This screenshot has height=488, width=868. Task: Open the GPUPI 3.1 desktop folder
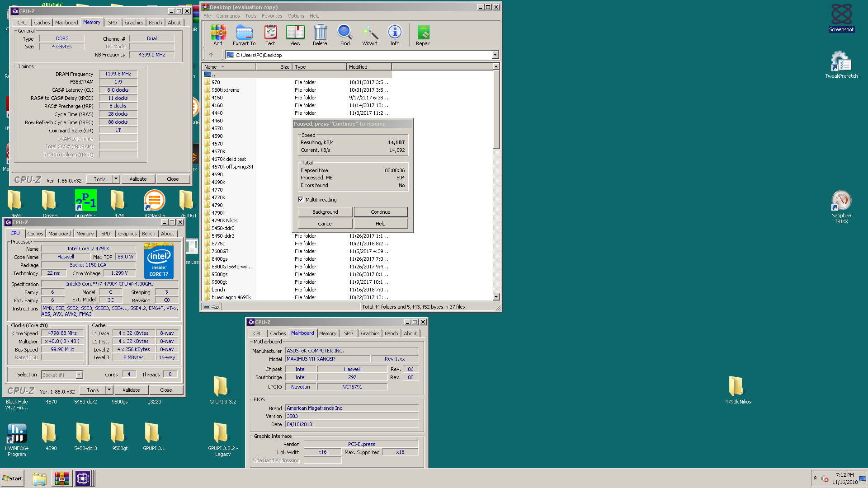154,436
